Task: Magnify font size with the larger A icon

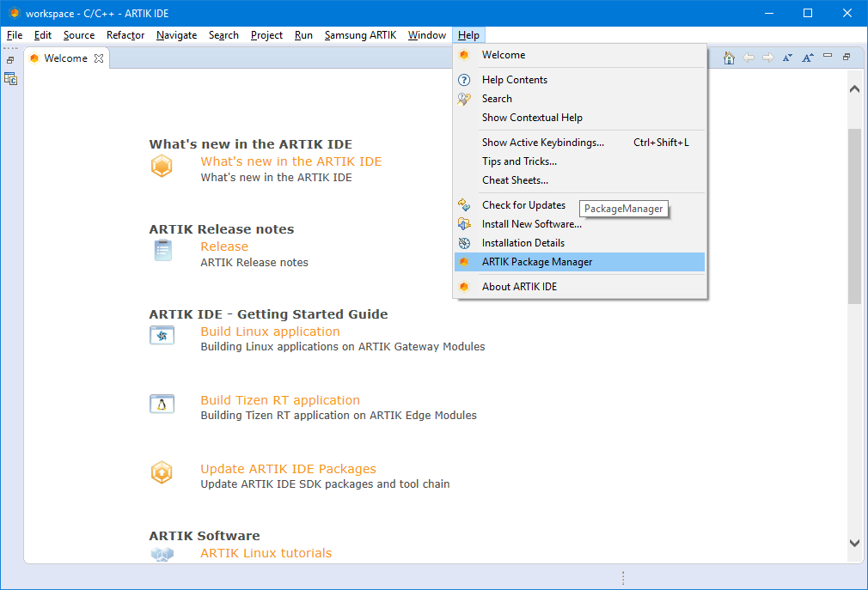Action: (808, 58)
